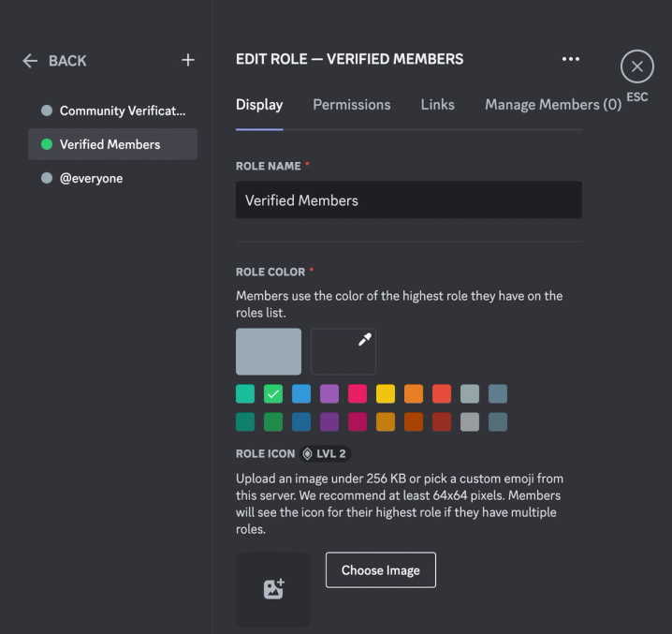The width and height of the screenshot is (672, 634).
Task: Switch to the Display tab
Action: pyautogui.click(x=259, y=105)
